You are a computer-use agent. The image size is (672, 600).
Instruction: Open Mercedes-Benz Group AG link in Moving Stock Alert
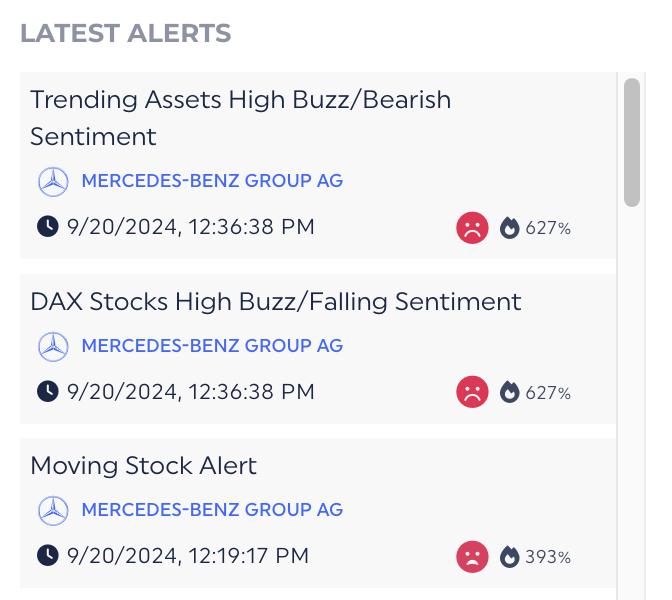[212, 510]
